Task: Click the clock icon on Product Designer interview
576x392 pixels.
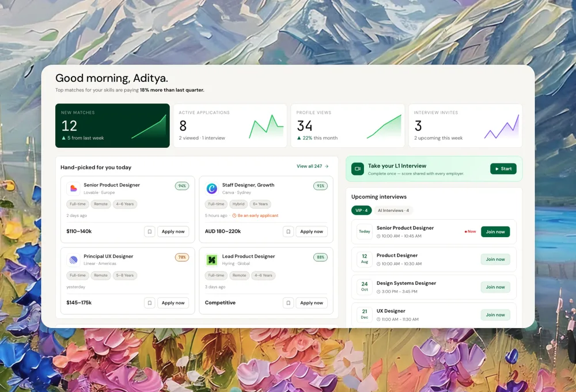Action: click(x=378, y=264)
